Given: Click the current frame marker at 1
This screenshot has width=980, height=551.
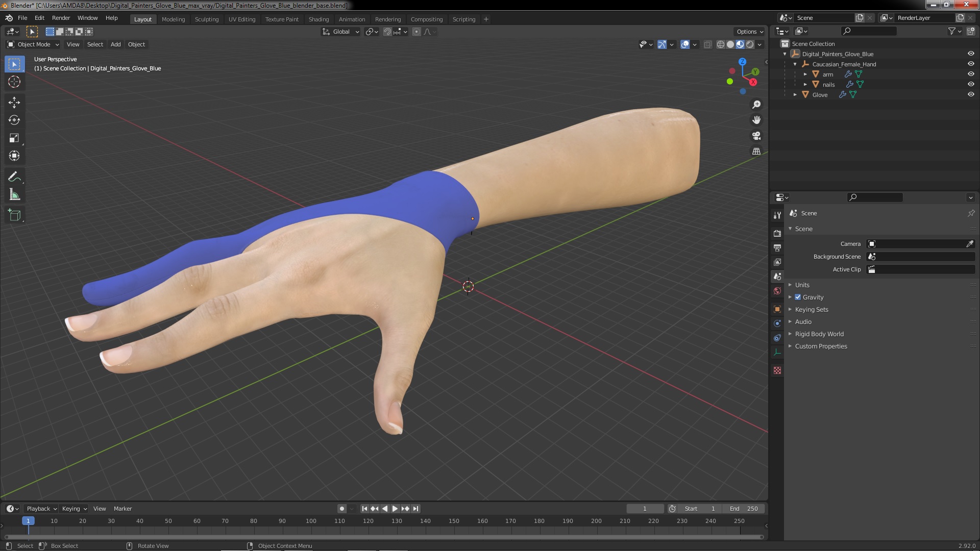Looking at the screenshot, I should (28, 521).
